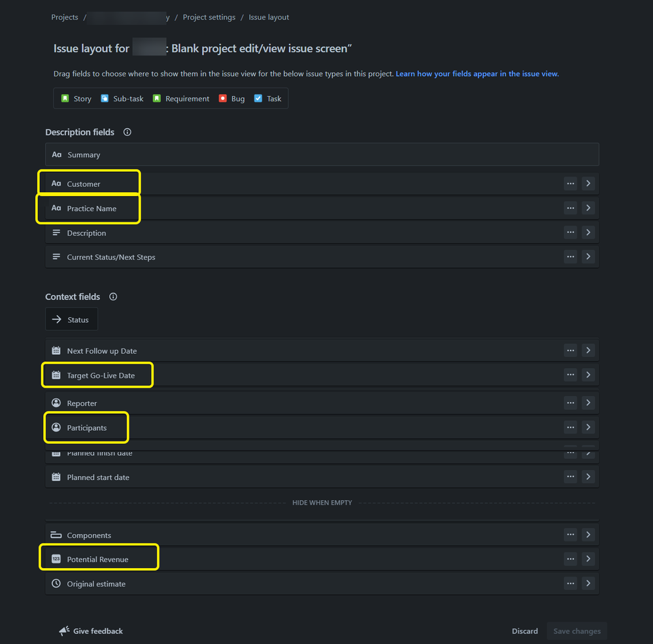
Task: Click the info icon beside Context fields
Action: tap(112, 296)
